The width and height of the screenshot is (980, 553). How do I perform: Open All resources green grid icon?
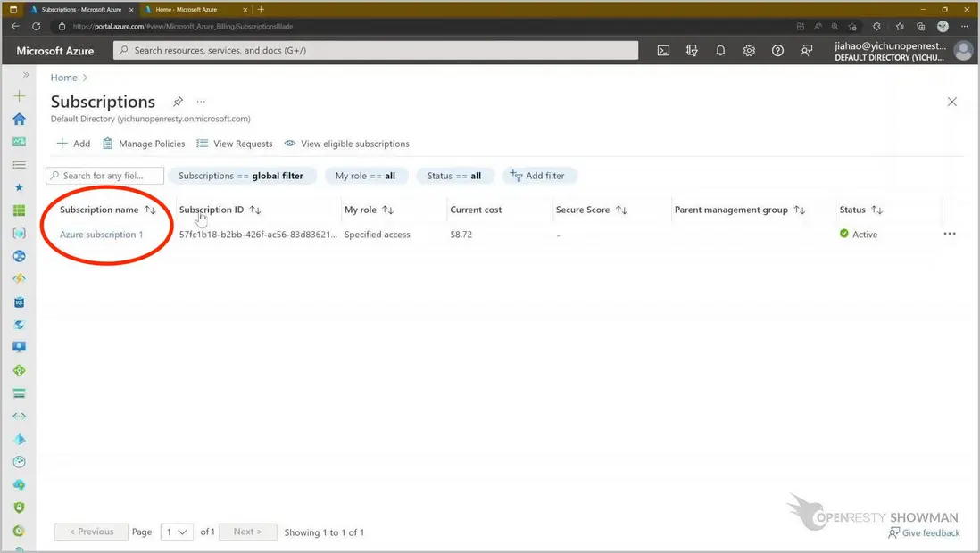coord(20,210)
